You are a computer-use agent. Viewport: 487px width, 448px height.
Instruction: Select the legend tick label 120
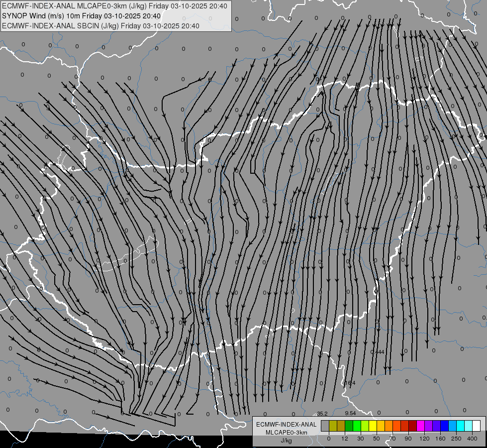pos(424,439)
